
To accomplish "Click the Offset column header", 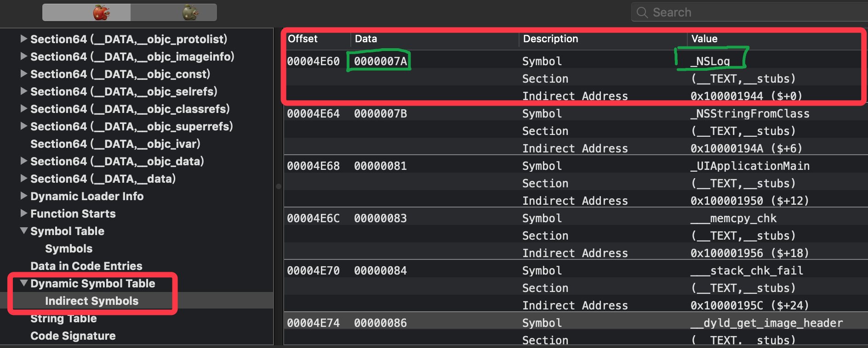I will [303, 39].
